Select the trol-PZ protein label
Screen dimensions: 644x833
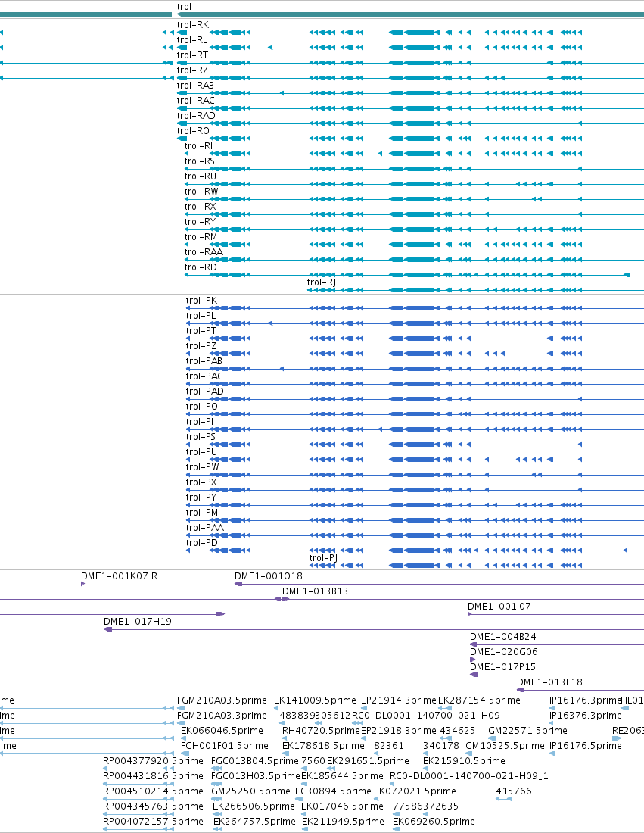click(x=201, y=346)
